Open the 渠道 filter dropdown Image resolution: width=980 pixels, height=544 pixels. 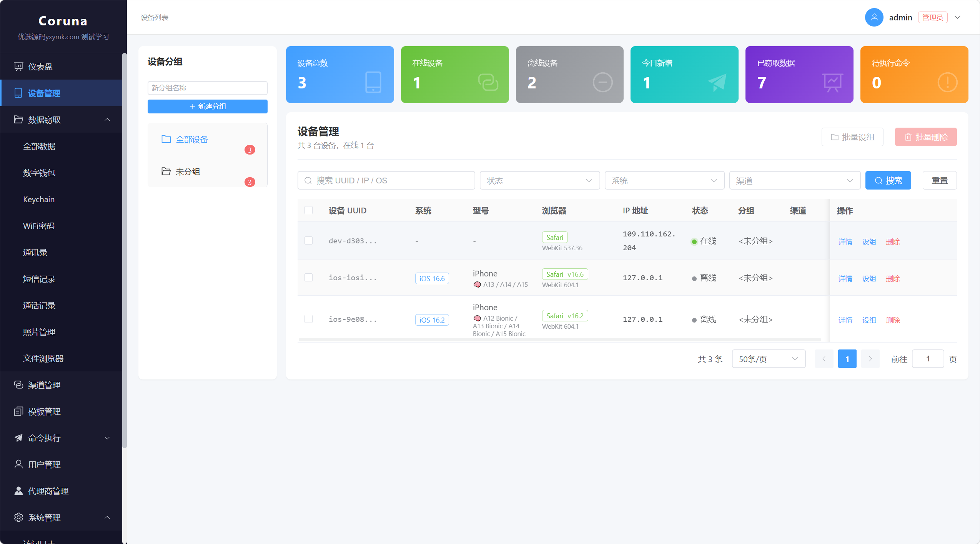[795, 180]
